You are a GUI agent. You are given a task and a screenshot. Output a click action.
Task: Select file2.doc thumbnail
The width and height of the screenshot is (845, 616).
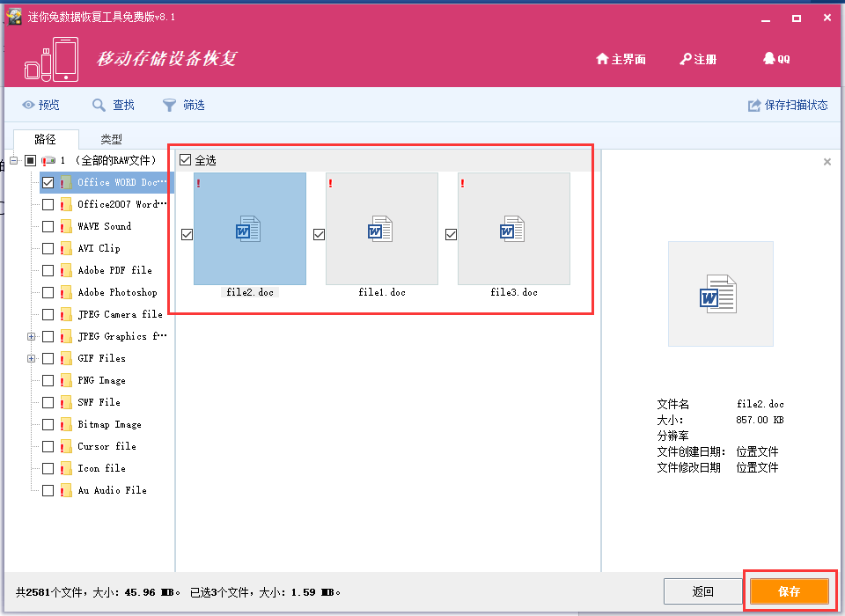[250, 229]
